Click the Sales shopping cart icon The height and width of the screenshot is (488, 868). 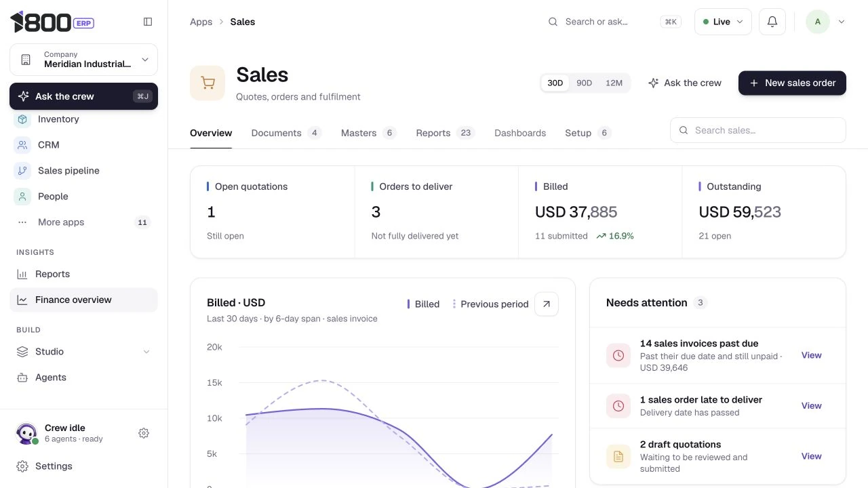(x=208, y=83)
